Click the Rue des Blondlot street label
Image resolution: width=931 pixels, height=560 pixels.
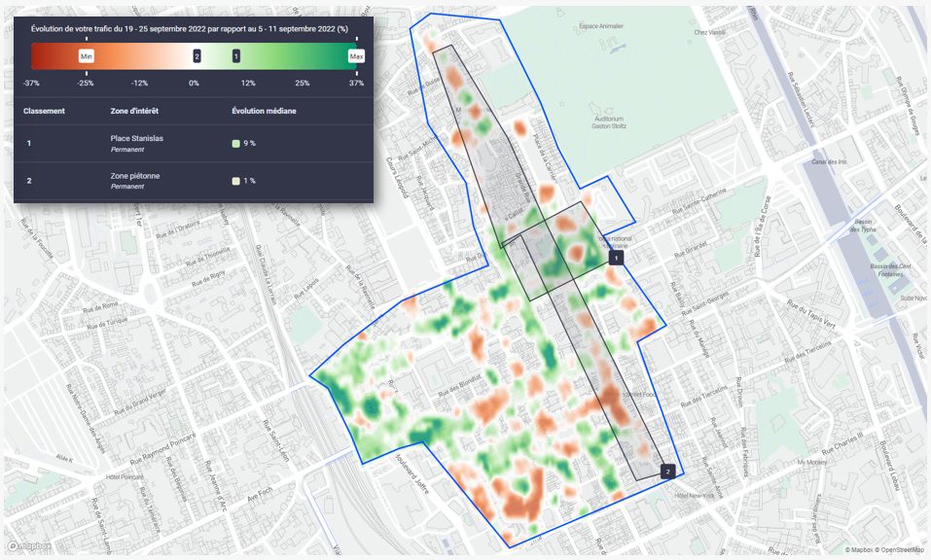tap(459, 387)
